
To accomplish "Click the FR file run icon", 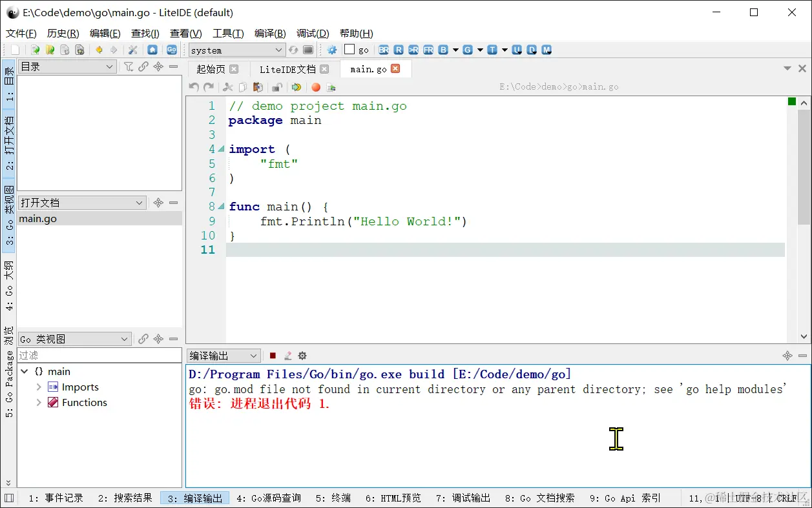I will point(428,50).
